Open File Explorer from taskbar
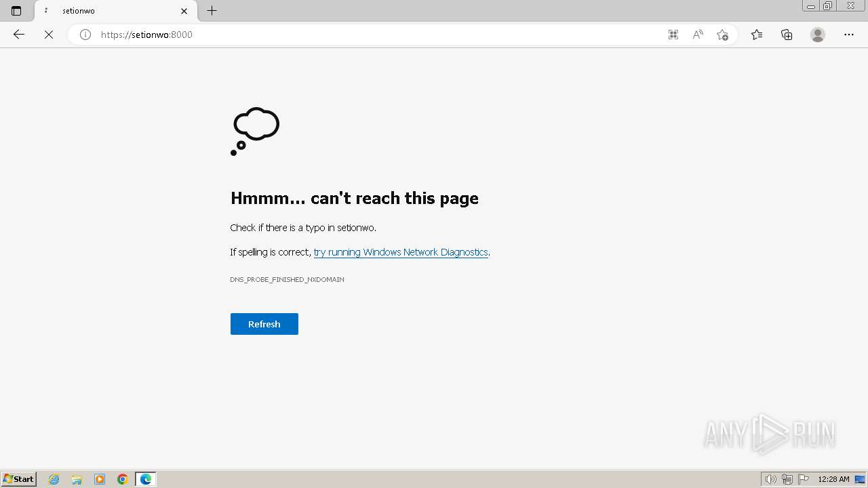 (x=77, y=479)
